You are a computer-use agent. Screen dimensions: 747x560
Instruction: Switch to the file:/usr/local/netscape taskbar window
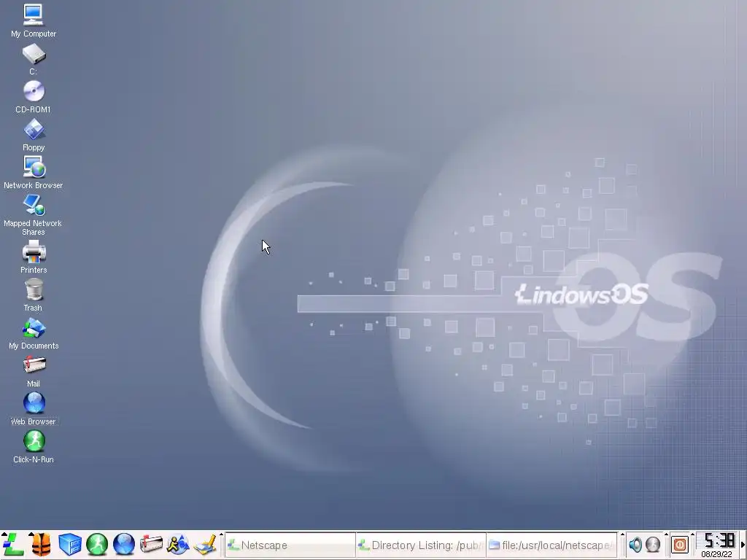[x=551, y=545]
